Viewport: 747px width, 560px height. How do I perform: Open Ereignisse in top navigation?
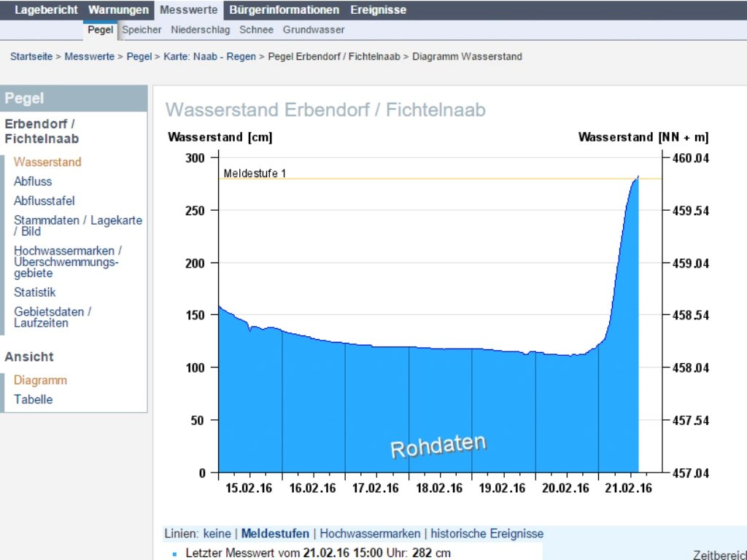379,10
